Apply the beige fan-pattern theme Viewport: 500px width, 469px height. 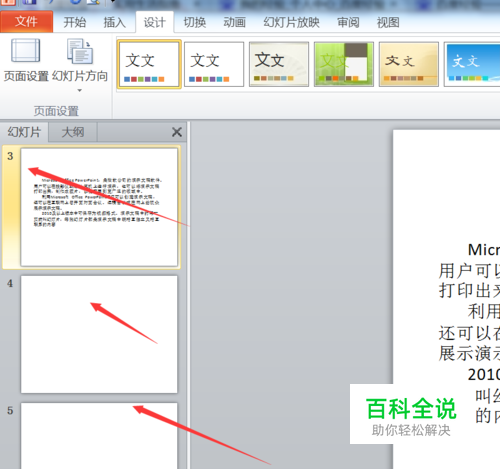279,64
